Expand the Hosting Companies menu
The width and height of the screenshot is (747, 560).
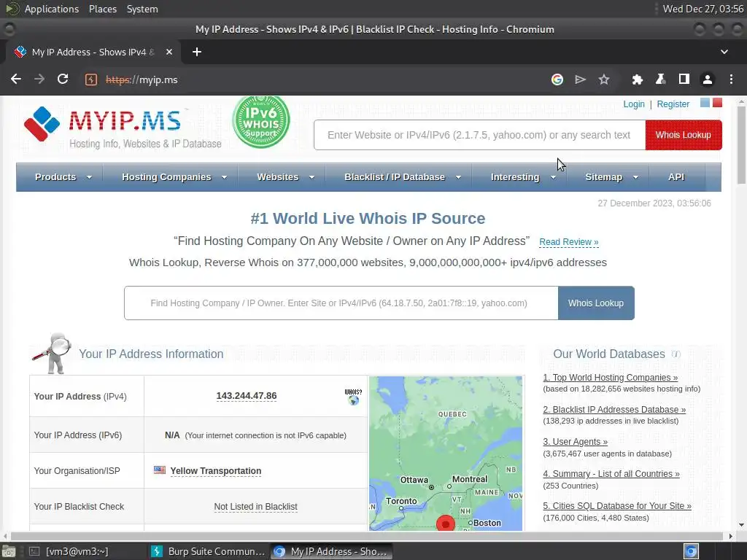coord(174,177)
